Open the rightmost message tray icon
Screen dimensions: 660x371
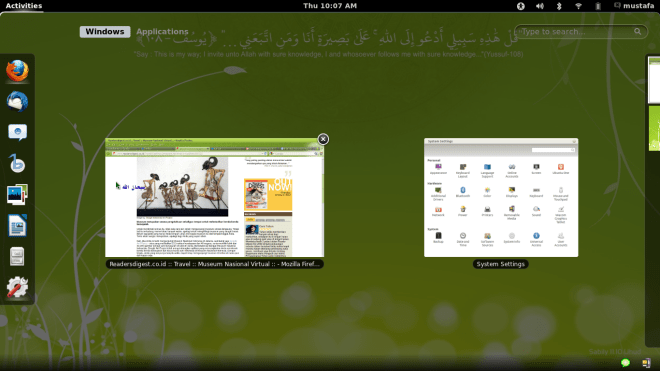(646, 363)
